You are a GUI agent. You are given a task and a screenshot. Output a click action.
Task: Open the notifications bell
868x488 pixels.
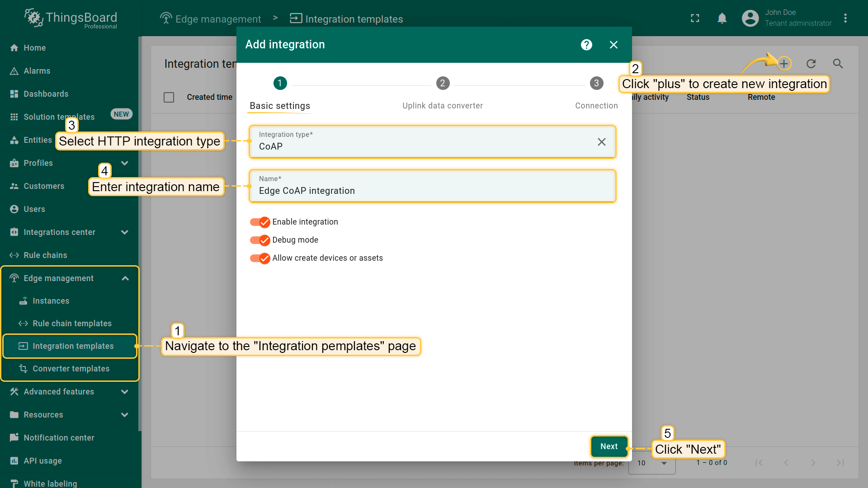[722, 18]
